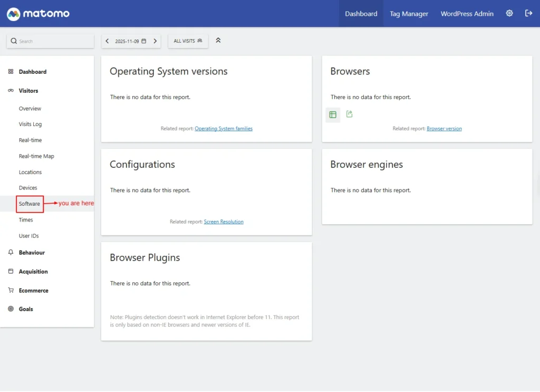Go to previous date with left arrow
This screenshot has height=392, width=540.
pos(107,41)
